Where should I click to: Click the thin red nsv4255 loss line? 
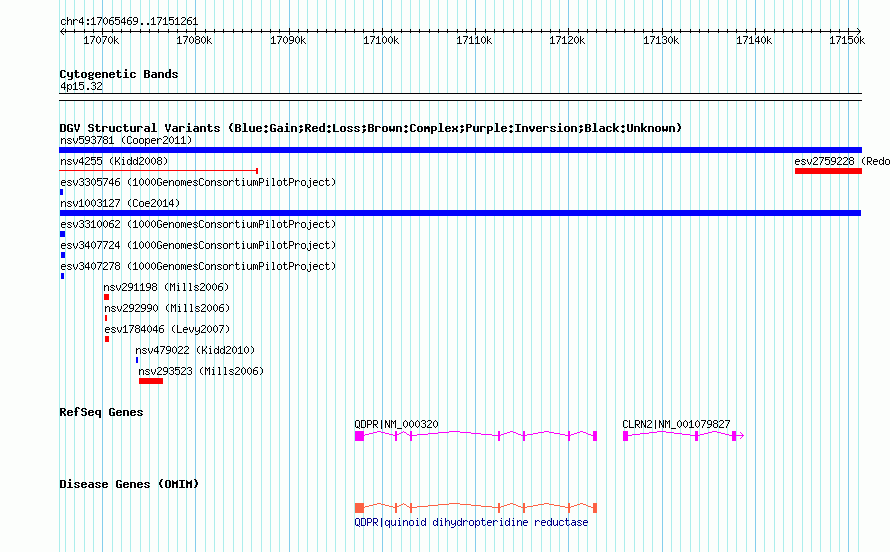click(x=159, y=171)
